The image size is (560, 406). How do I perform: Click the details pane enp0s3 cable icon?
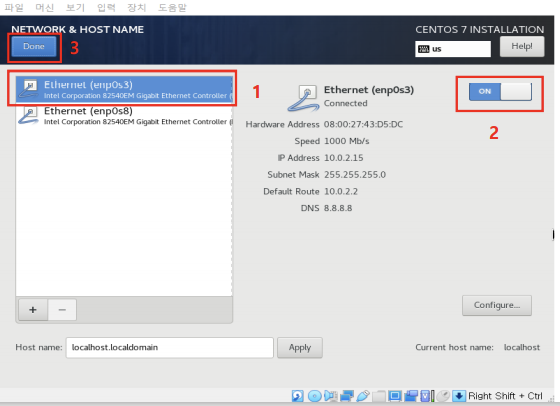coord(303,98)
